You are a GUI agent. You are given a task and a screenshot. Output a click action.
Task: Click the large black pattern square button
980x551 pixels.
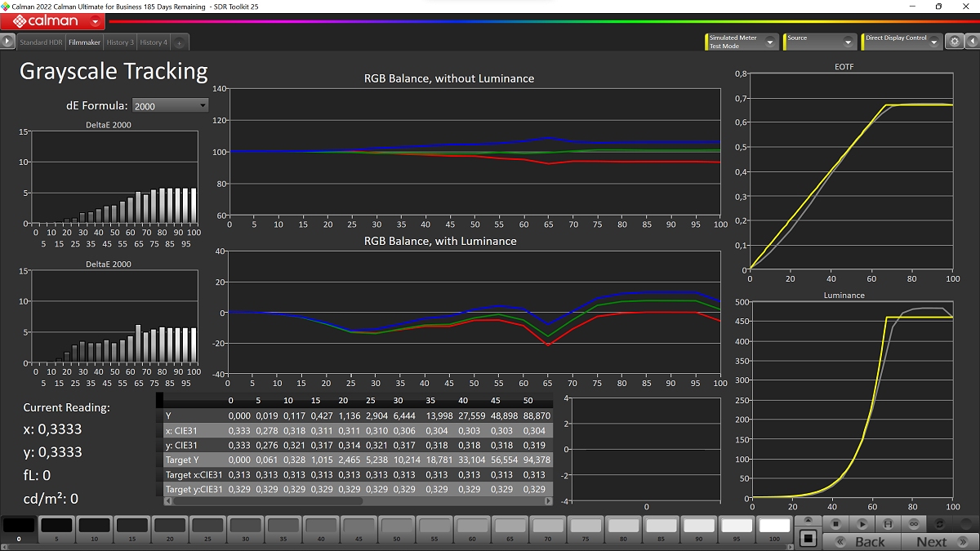tap(808, 538)
